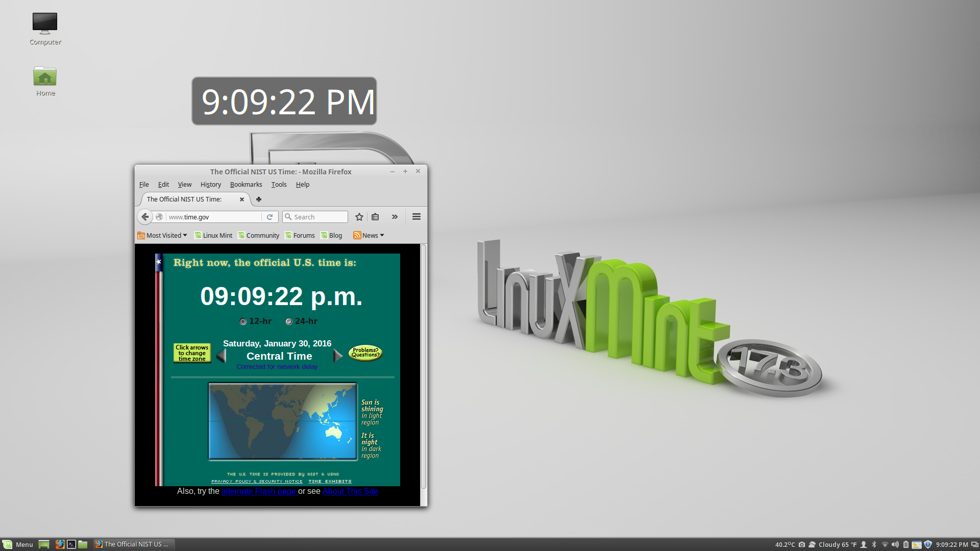Select 24-hr time format
Screen dimensions: 980x551
pos(289,321)
